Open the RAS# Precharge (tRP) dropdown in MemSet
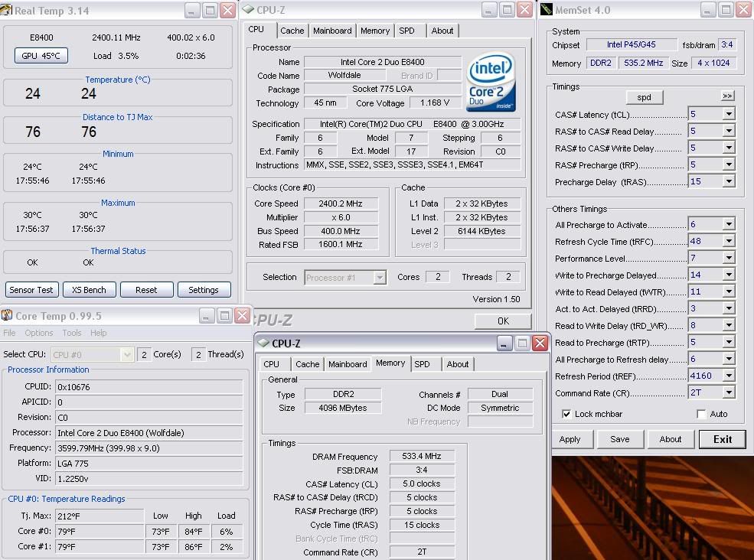Image resolution: width=754 pixels, height=560 pixels. tap(729, 164)
